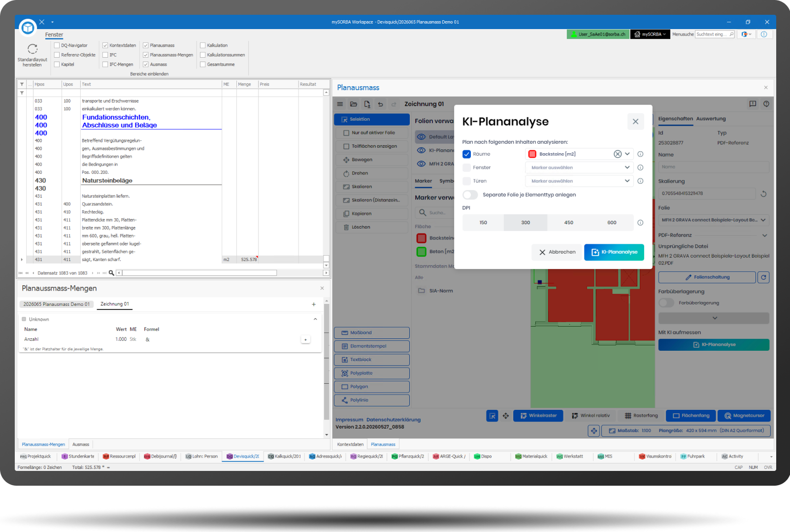Collapse the Unknown group in Planausmass-Mengen
Screen dimensions: 790x532
click(x=315, y=319)
